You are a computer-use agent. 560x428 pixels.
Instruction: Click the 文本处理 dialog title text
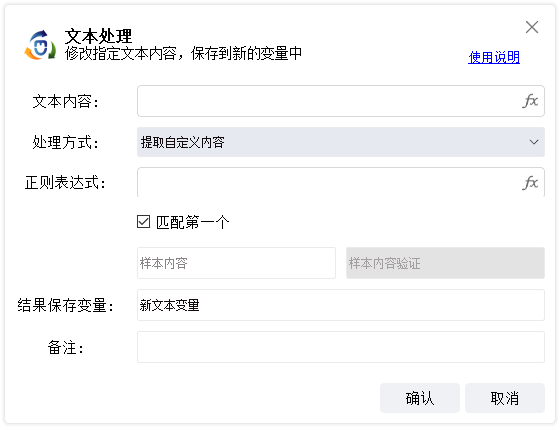[x=98, y=36]
